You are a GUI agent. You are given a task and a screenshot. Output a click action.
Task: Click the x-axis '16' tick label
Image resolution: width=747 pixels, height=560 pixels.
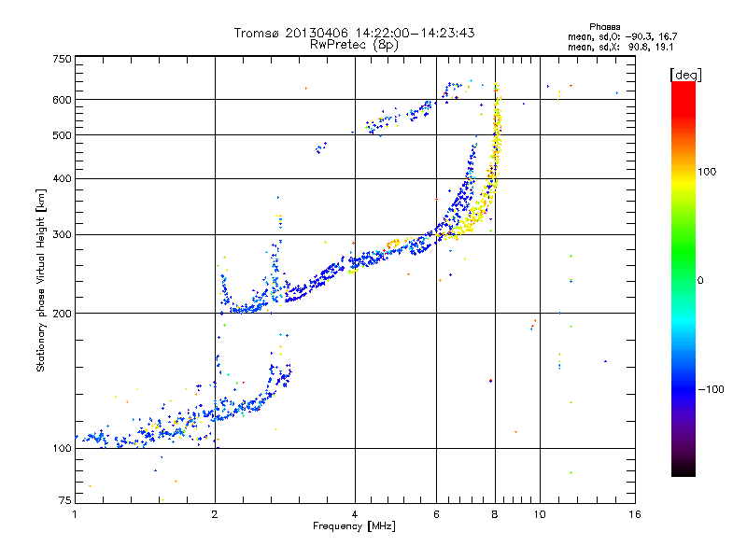[635, 514]
